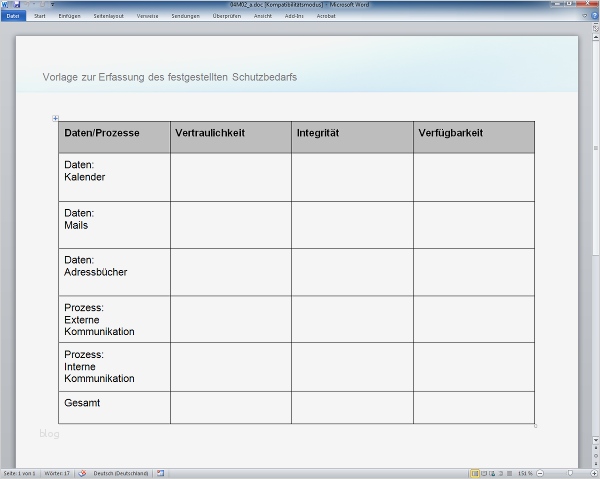Screen dimensions: 600x479
Task: Click the zoom slider handle
Action: (570, 473)
